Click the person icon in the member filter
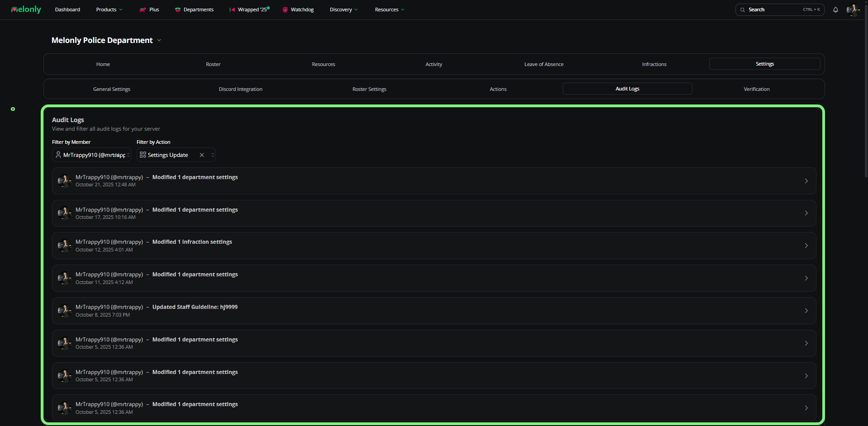Viewport: 868px width, 426px height. pos(58,155)
